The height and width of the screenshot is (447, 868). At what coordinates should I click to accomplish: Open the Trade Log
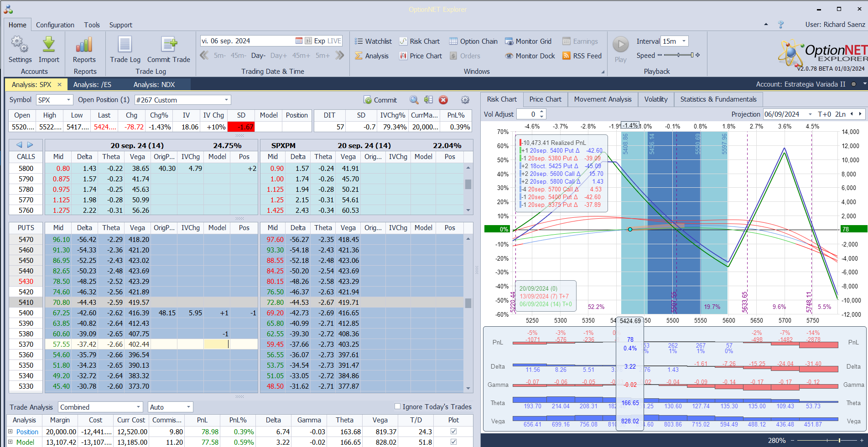pyautogui.click(x=125, y=50)
